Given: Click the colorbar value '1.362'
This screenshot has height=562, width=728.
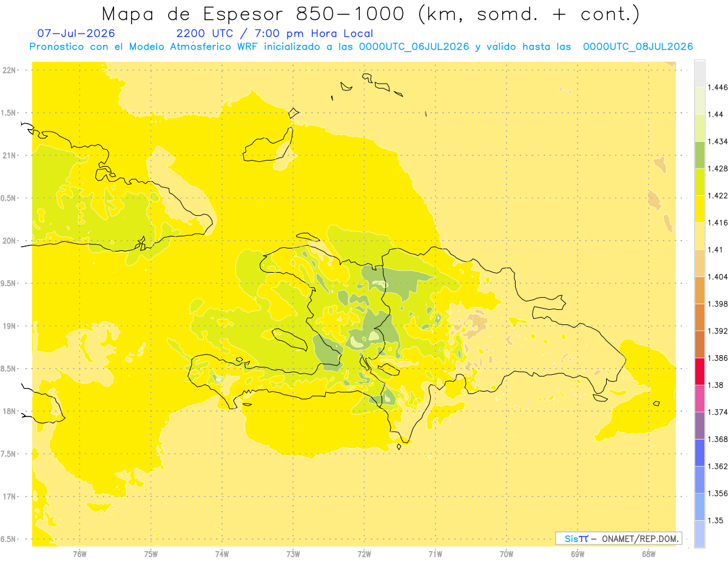Looking at the screenshot, I should click(x=718, y=466).
